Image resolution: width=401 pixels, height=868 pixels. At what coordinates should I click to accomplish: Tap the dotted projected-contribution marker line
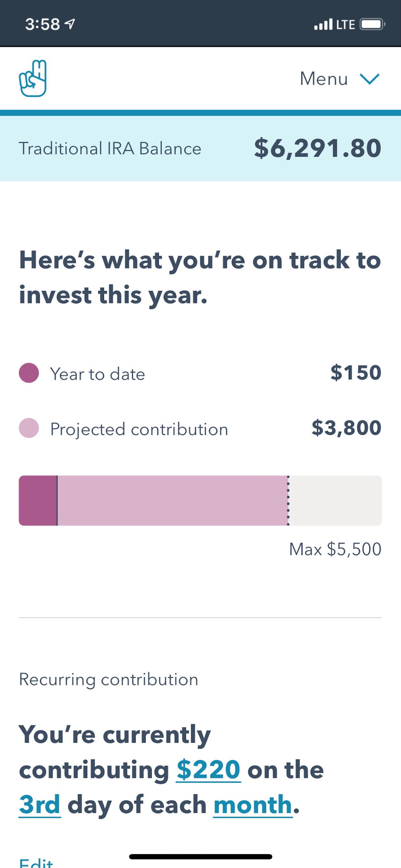[288, 500]
